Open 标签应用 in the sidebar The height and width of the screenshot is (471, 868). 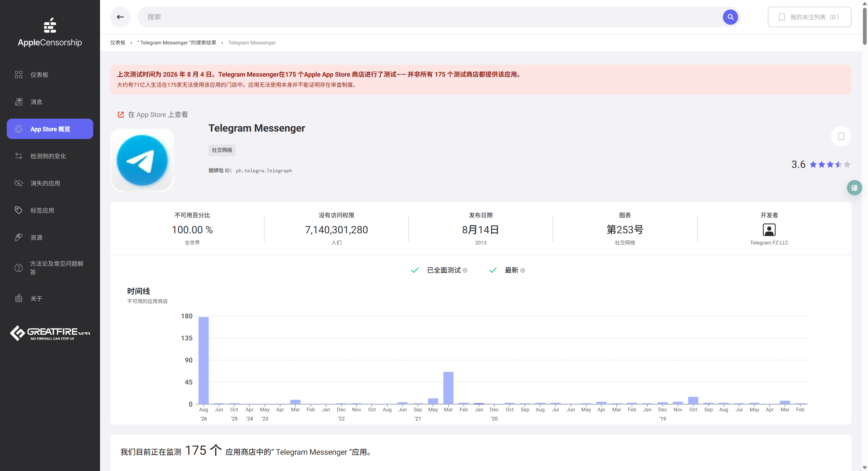(50, 210)
